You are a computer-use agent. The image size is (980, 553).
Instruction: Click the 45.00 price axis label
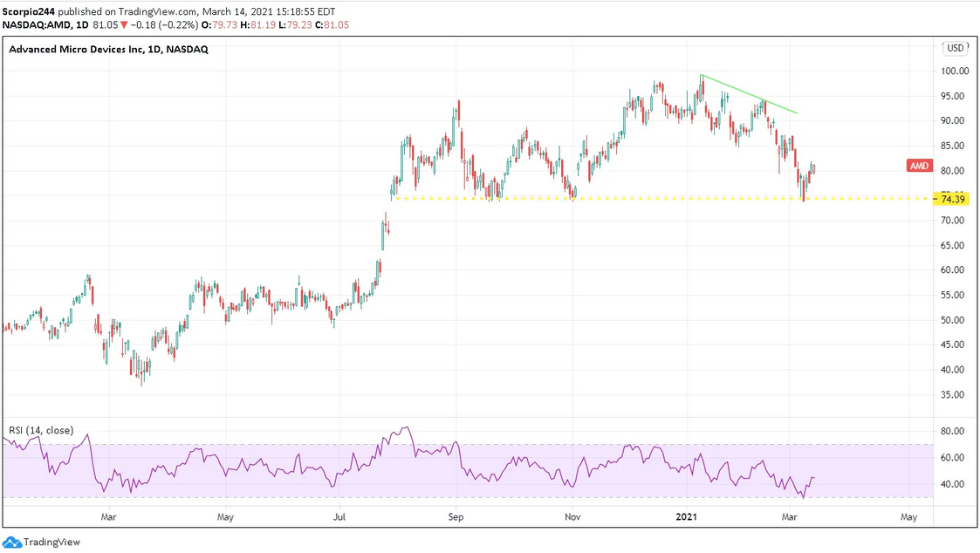tap(952, 345)
